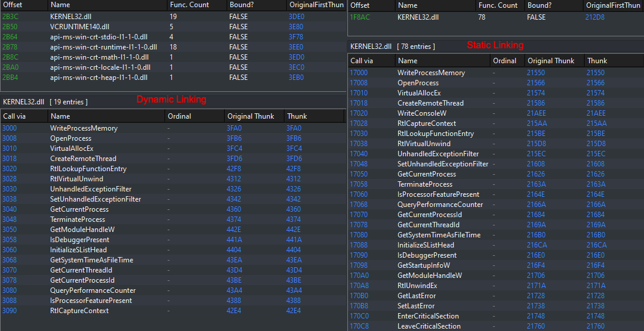Click offset 1F8AC in the static import table
The height and width of the screenshot is (331, 644).
(x=360, y=17)
